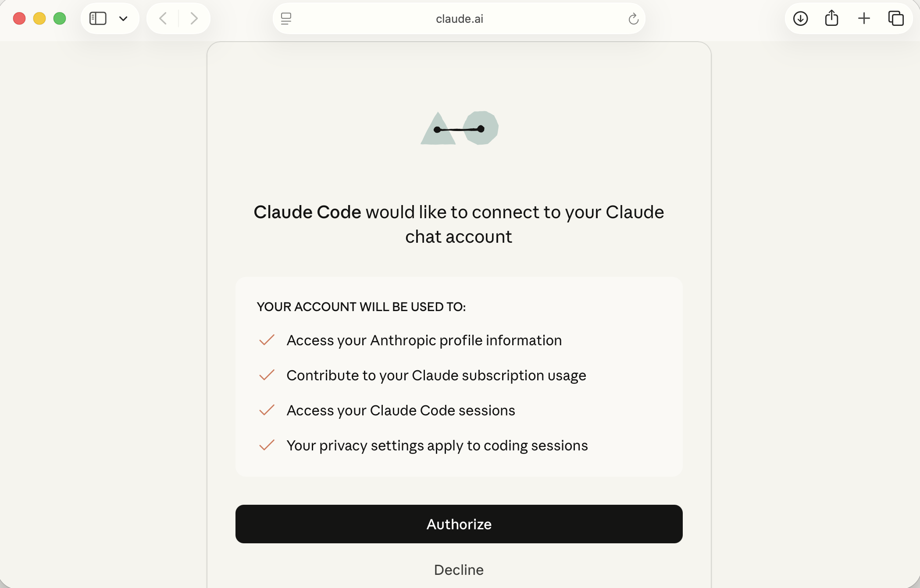
Task: Open the Downloads list
Action: (800, 18)
